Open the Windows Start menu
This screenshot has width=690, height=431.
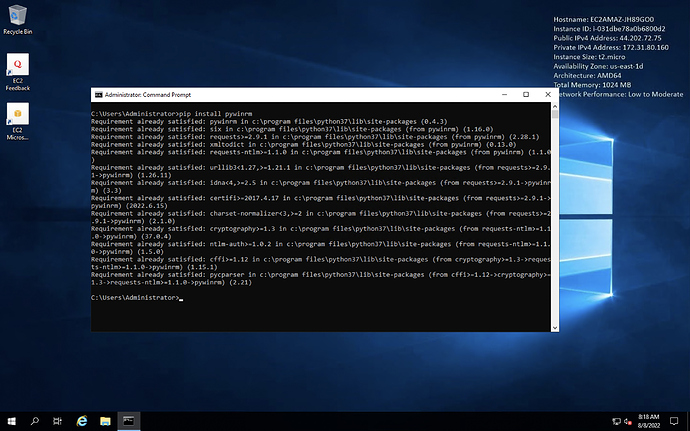click(x=11, y=421)
